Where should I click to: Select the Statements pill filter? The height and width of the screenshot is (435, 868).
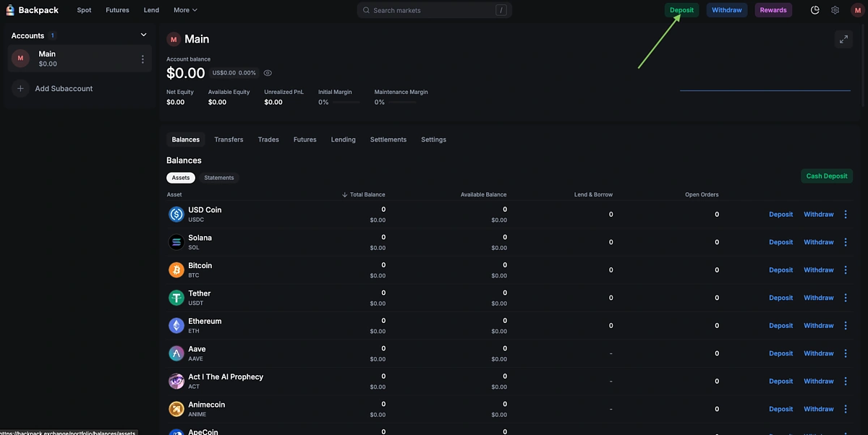(219, 178)
